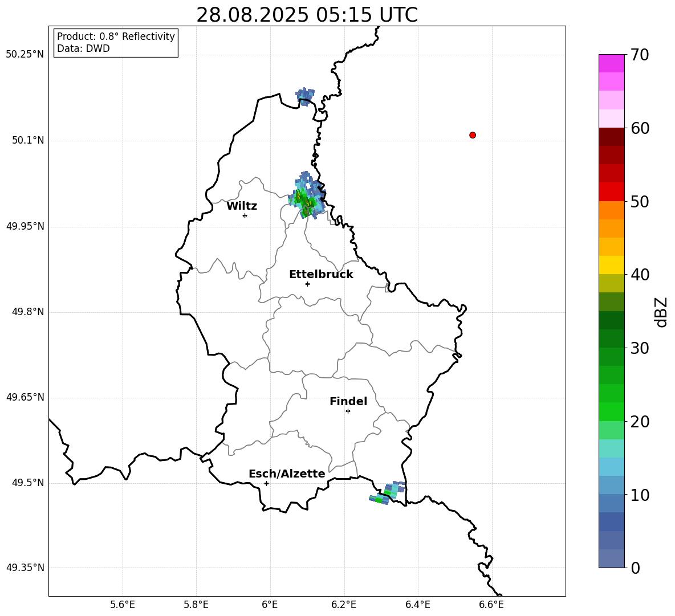Viewport: 675px width, 616px height.
Task: Click the red dot radar site marker
Action: click(x=473, y=135)
